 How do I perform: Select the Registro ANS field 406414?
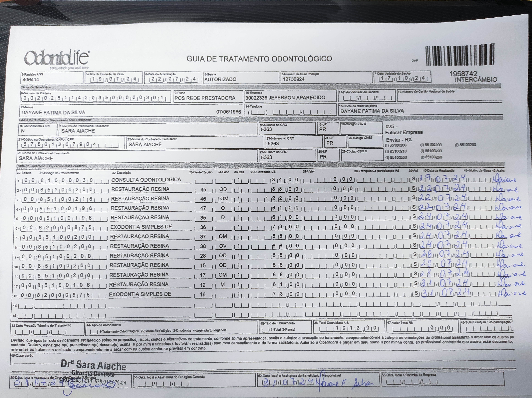pyautogui.click(x=30, y=80)
